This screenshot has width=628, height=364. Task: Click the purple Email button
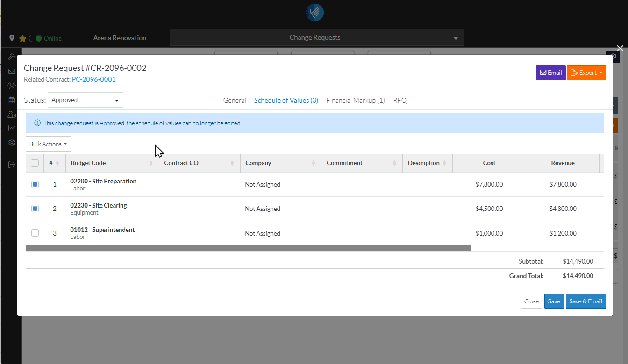551,73
